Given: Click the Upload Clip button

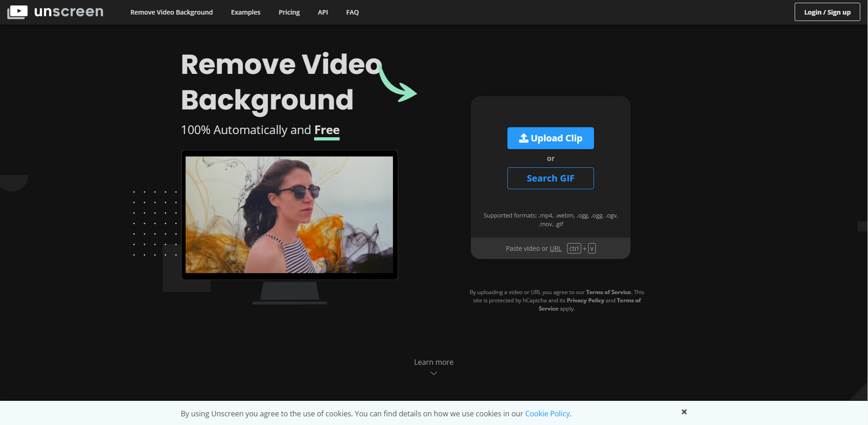Looking at the screenshot, I should [550, 138].
